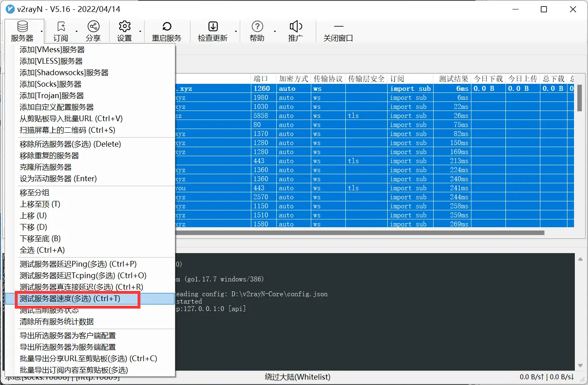Click the 检查更新 check update icon
This screenshot has width=588, height=385.
(213, 27)
